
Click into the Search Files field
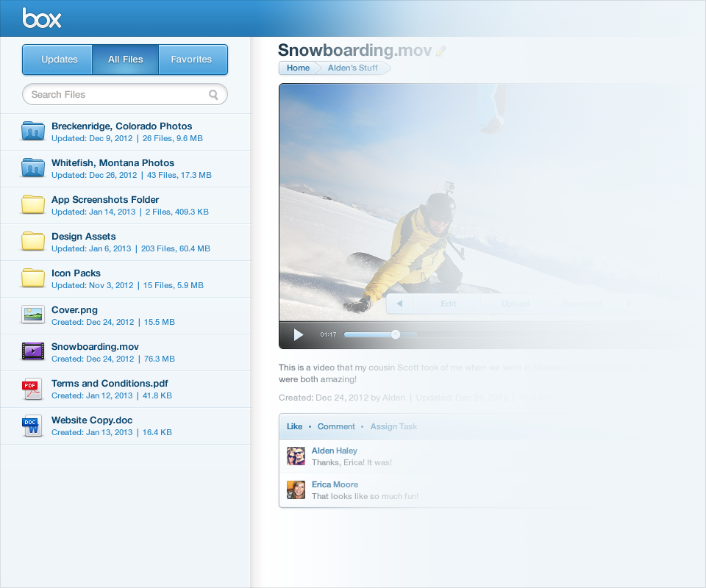[x=118, y=95]
